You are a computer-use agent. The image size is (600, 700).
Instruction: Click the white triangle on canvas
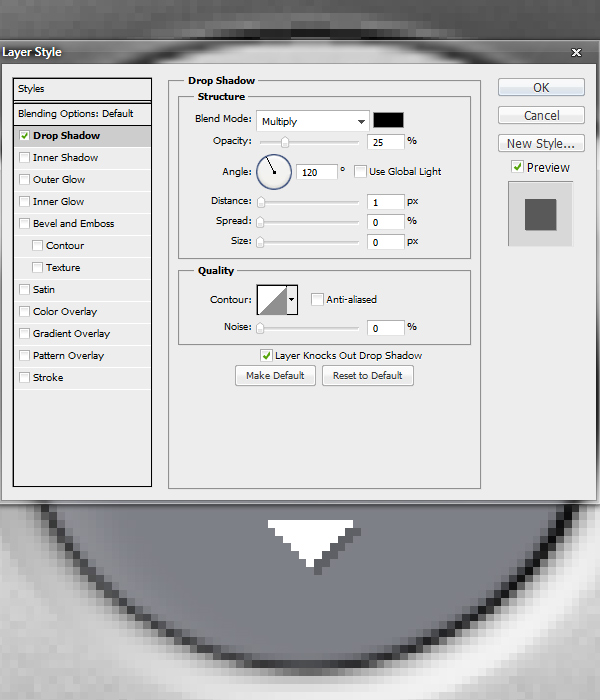(310, 542)
